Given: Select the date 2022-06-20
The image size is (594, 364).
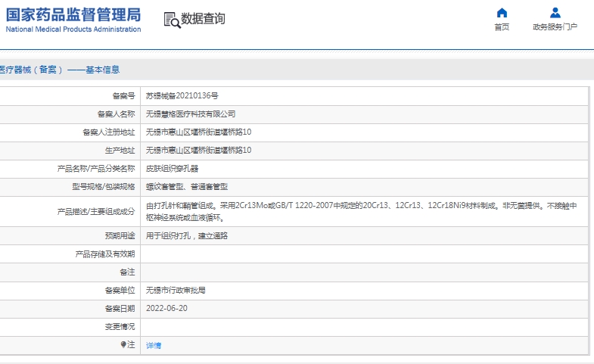Looking at the screenshot, I should point(166,308).
